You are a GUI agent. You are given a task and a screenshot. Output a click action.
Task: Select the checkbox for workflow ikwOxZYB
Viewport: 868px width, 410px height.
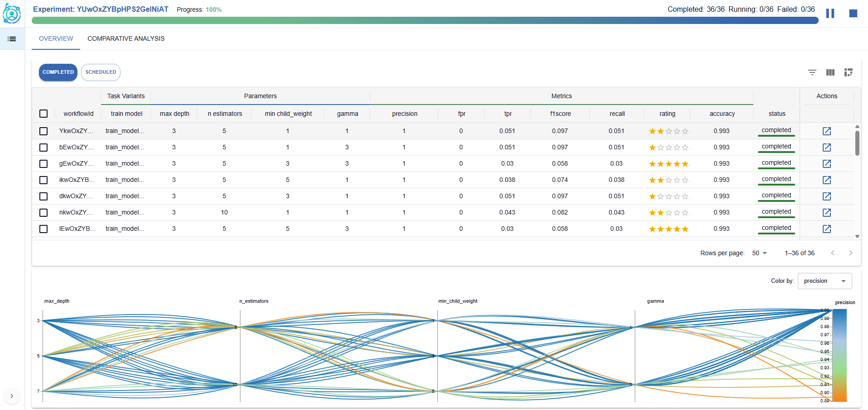pos(43,180)
